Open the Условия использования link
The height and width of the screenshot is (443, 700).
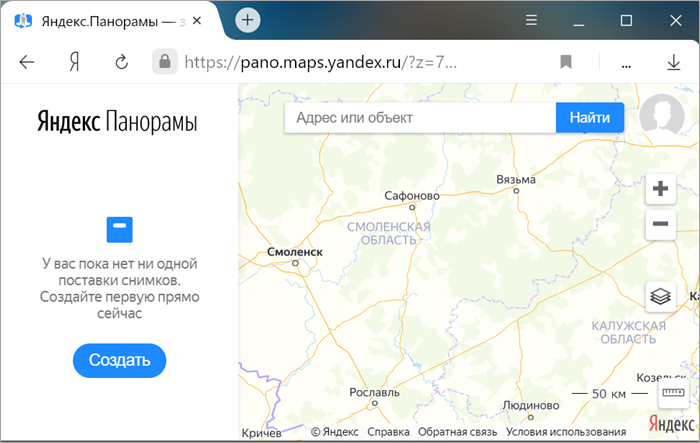(x=566, y=432)
